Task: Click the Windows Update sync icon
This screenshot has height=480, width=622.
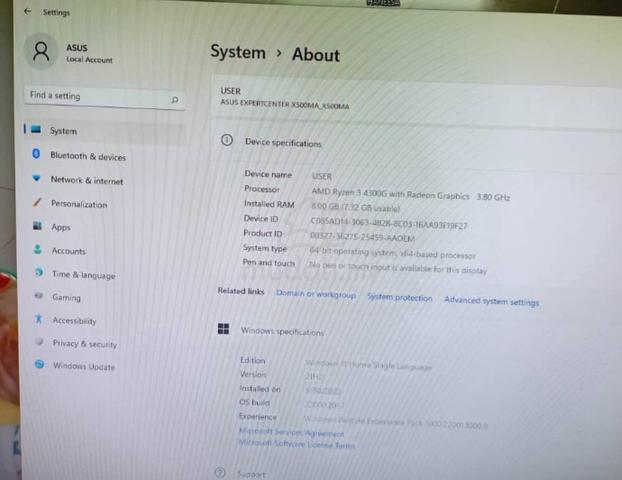Action: (39, 364)
